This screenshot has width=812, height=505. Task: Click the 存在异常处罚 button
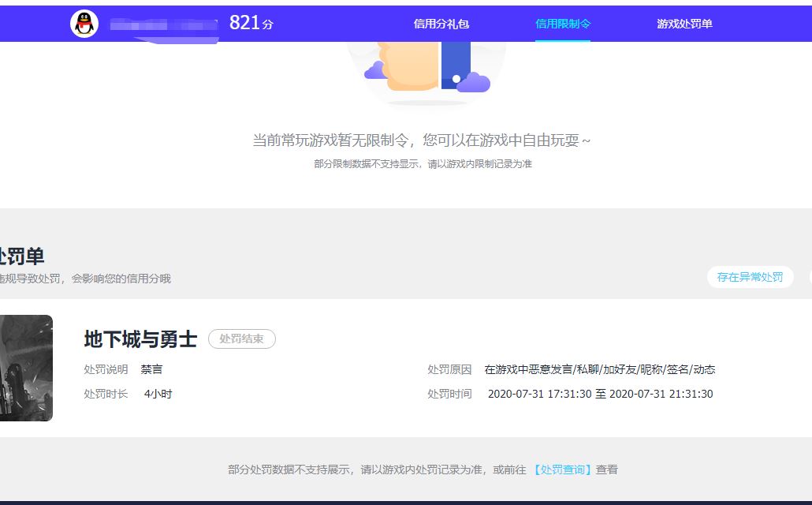tap(750, 277)
